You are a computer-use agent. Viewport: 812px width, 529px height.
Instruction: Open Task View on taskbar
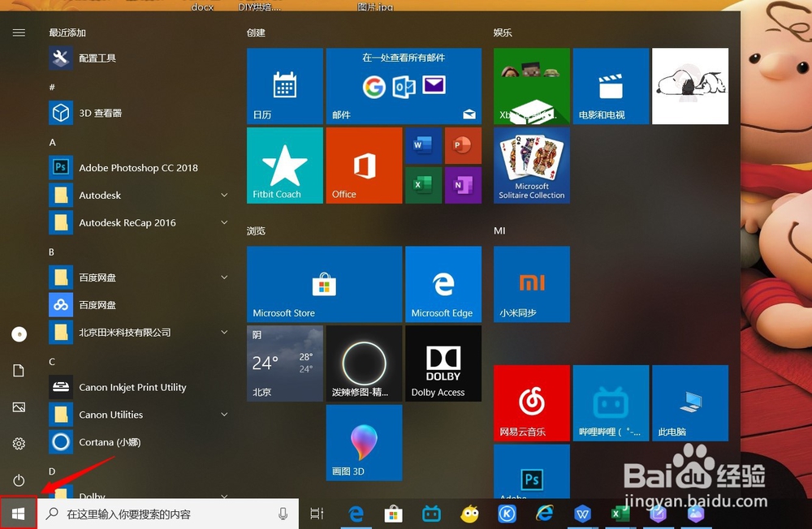(317, 514)
